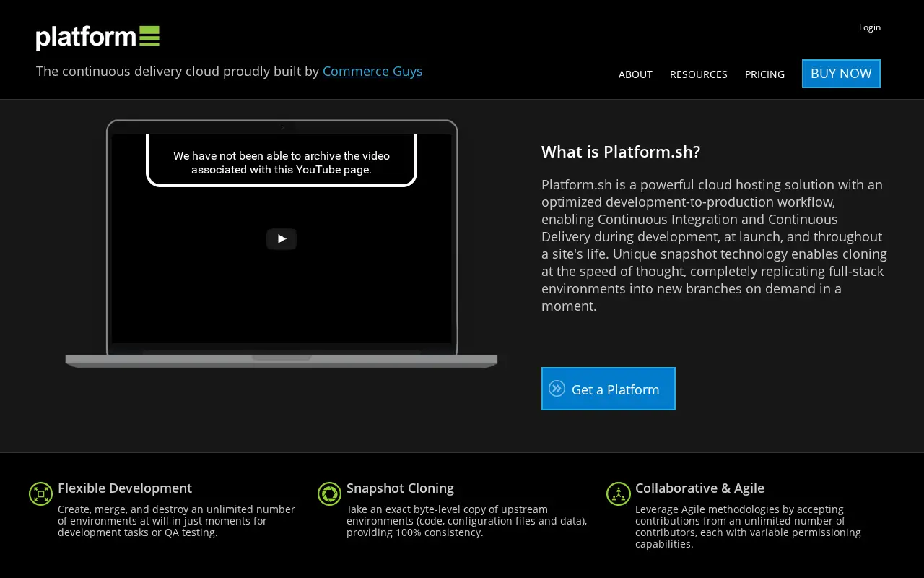Click the Collaborative & Agile heading

699,488
